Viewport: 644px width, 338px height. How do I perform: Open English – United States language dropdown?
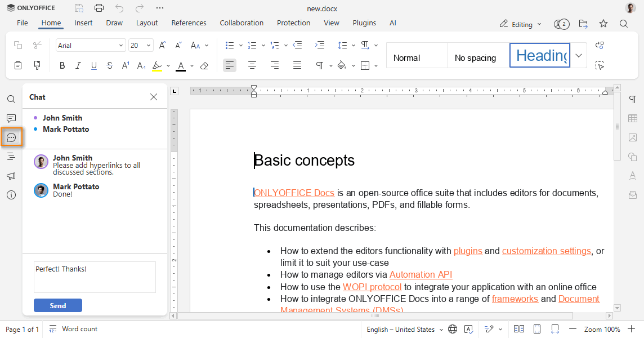coord(405,330)
